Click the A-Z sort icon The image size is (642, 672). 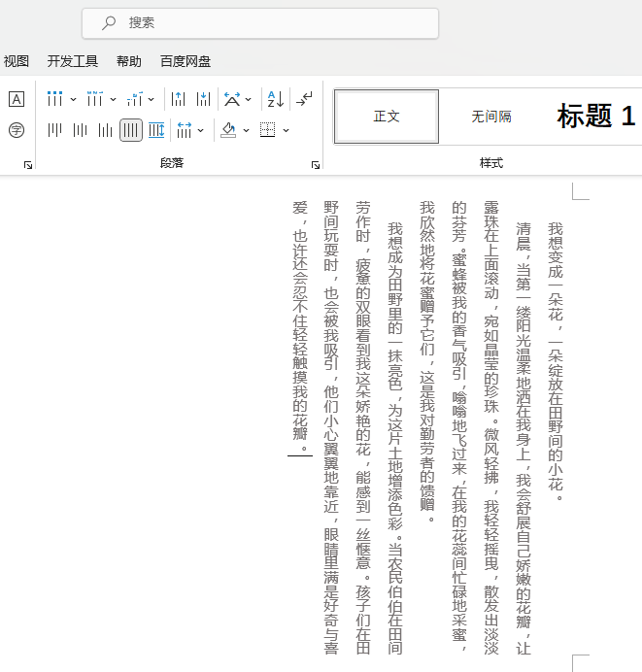(276, 99)
